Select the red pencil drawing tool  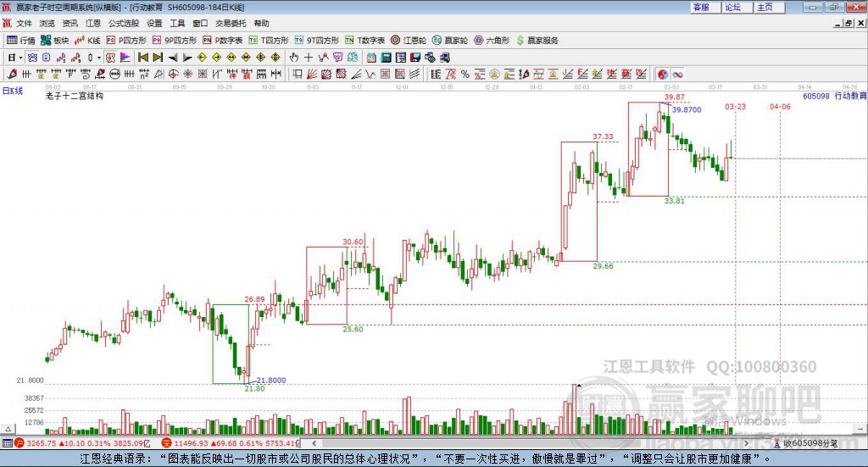pos(12,74)
